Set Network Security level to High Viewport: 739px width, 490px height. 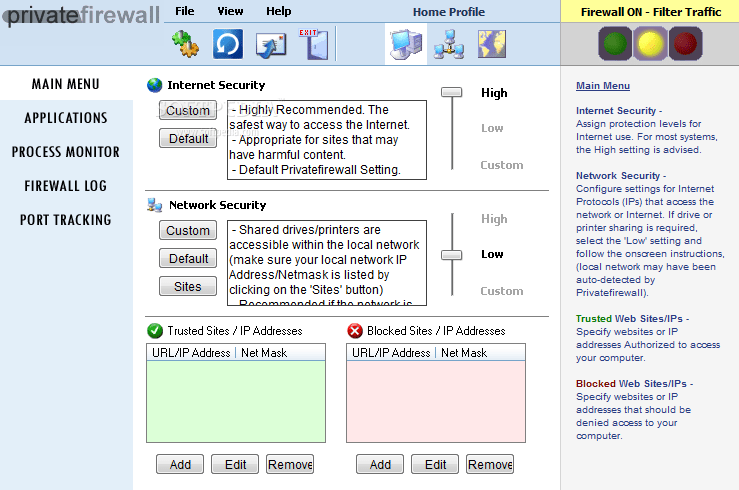click(x=494, y=219)
